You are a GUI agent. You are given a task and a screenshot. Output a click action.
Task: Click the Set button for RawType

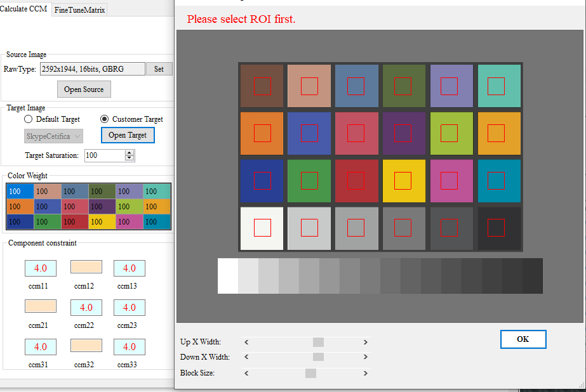tap(159, 69)
